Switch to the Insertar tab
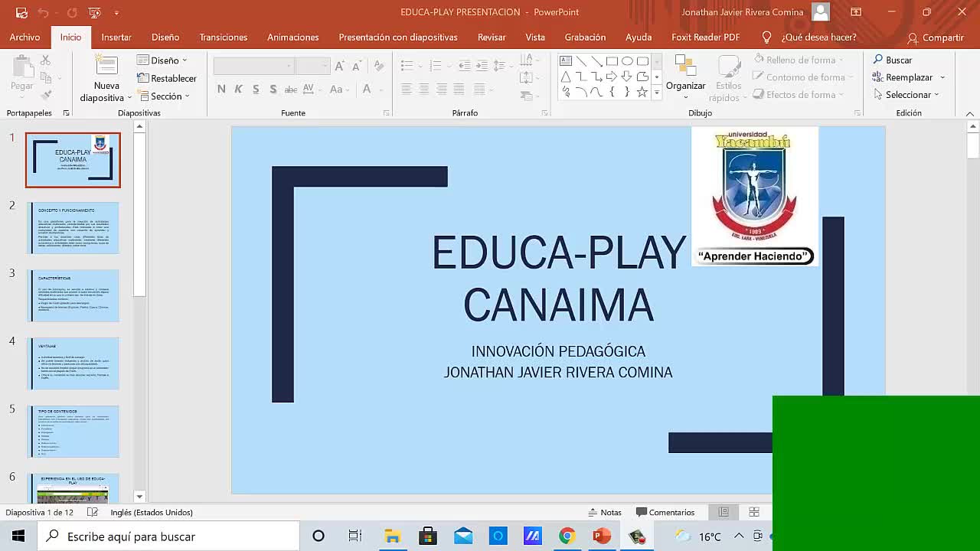 116,37
